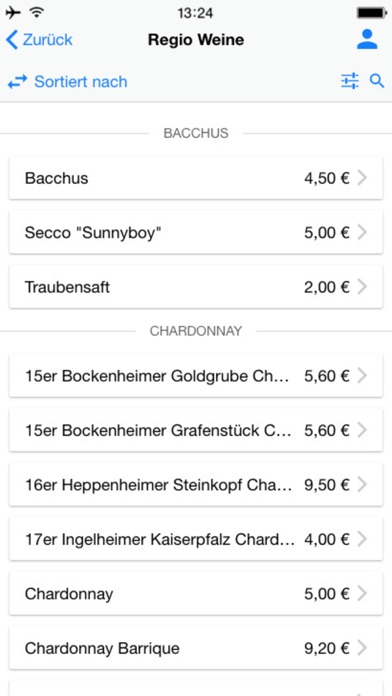Image resolution: width=392 pixels, height=696 pixels.
Task: Open 15er Bockenheimer Grafenstück entry
Action: pyautogui.click(x=196, y=431)
